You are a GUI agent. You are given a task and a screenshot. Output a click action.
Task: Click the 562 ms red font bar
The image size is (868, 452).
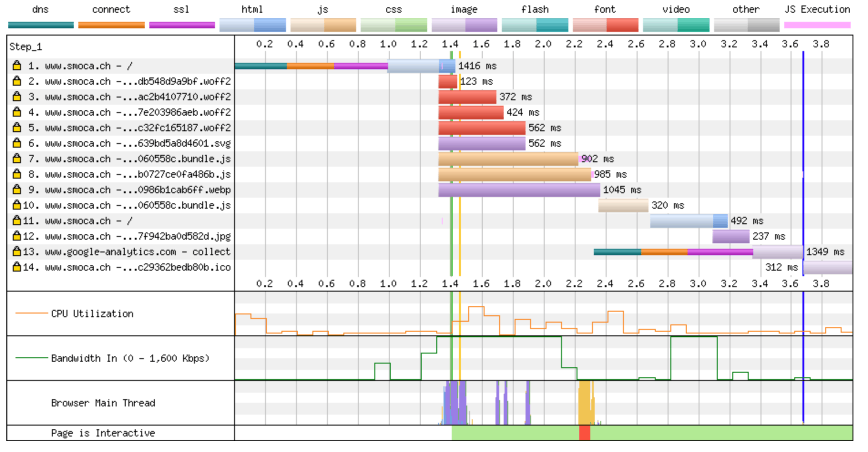point(482,128)
